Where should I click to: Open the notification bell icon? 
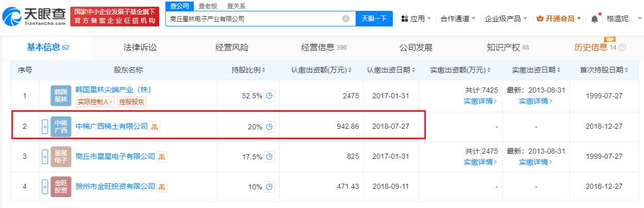tap(594, 19)
